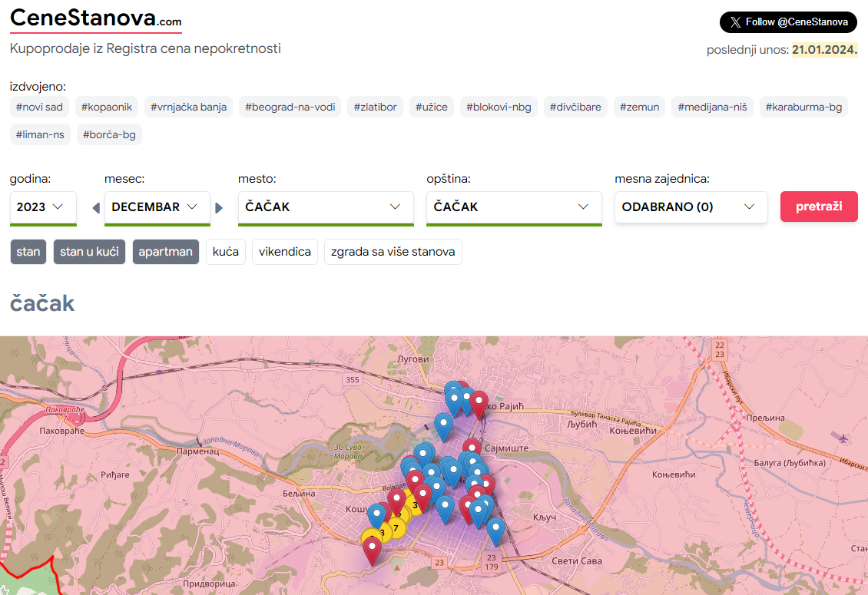Image resolution: width=868 pixels, height=595 pixels.
Task: Click the lowest red map pin
Action: coord(373,548)
